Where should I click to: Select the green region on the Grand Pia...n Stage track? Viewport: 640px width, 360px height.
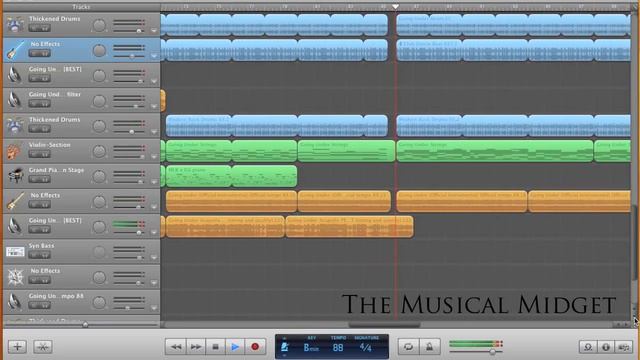coord(231,176)
